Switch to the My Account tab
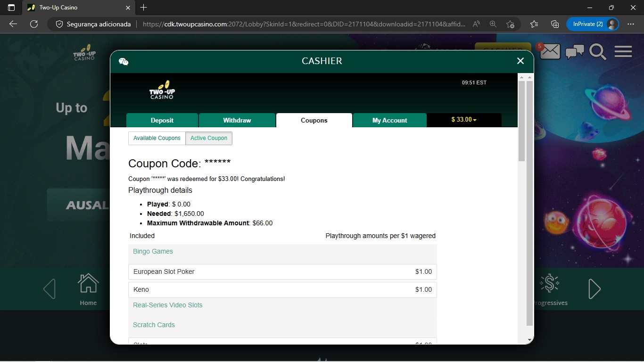The image size is (644, 362). point(389,120)
